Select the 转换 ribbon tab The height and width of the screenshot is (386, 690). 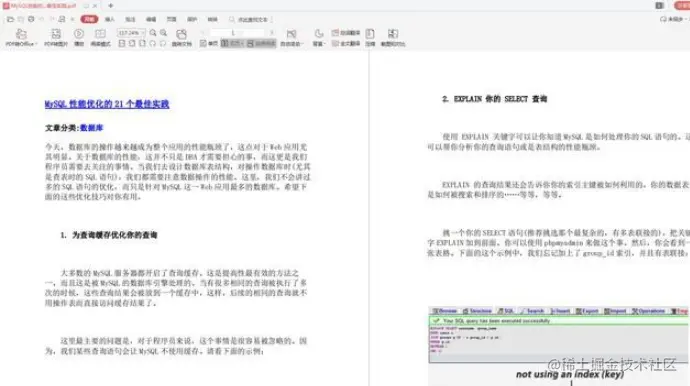[213, 19]
